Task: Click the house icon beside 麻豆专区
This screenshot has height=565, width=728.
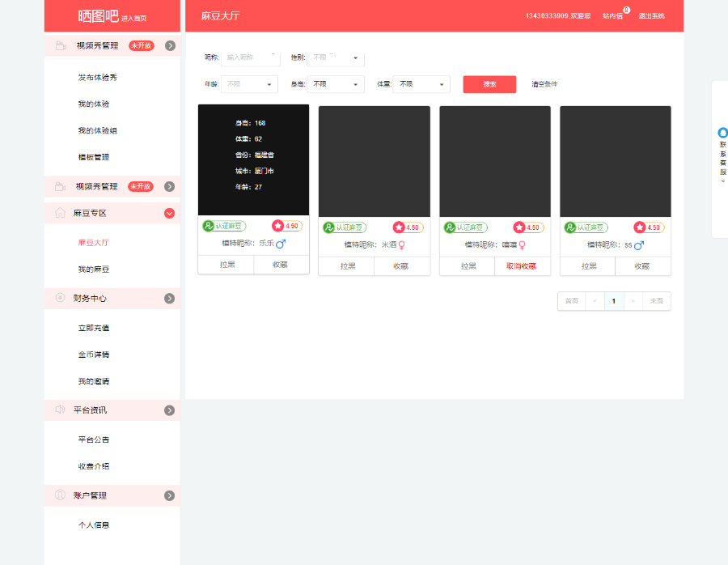Action: point(60,213)
